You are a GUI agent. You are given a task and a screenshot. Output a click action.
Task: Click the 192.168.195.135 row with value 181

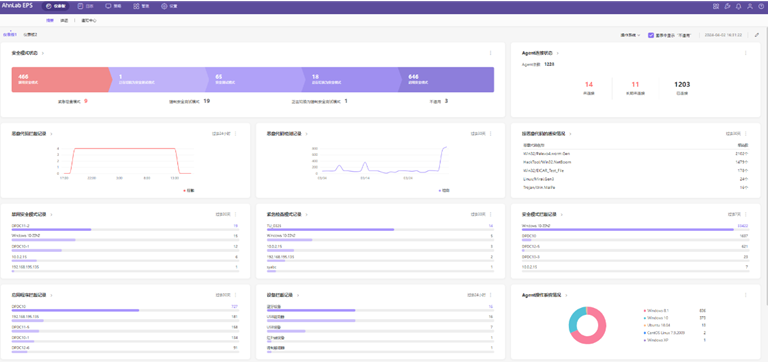[125, 318]
